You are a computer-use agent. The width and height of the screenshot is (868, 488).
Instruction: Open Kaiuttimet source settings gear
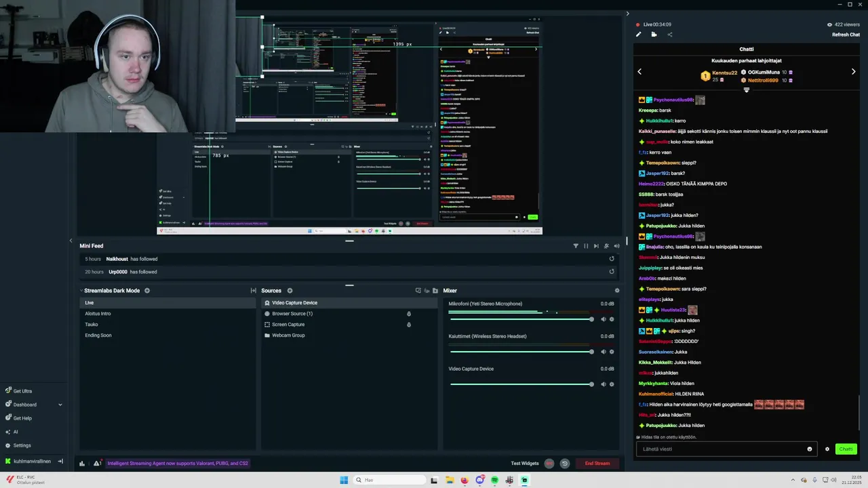[x=612, y=352]
